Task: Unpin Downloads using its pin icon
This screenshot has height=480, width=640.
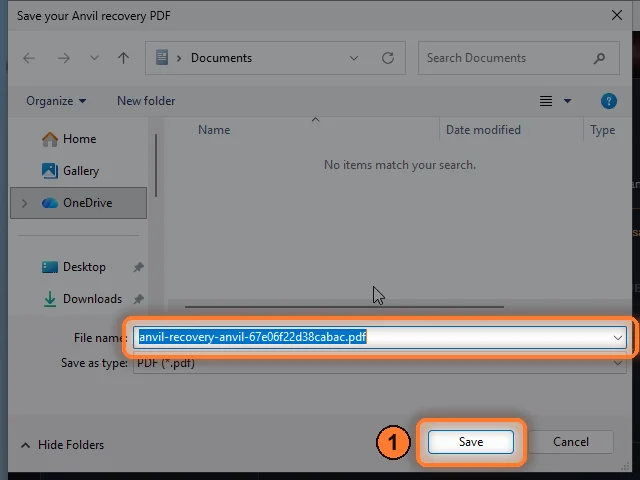Action: pyautogui.click(x=138, y=299)
